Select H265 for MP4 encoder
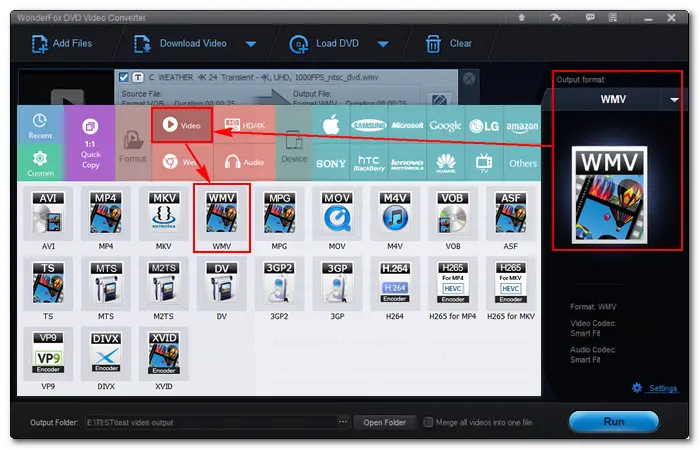The width and height of the screenshot is (700, 450). click(x=453, y=283)
